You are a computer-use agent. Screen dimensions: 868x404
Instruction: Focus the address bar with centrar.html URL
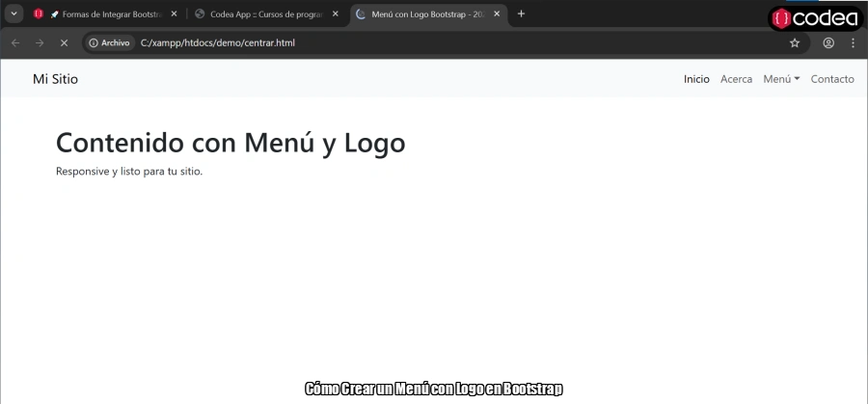pos(446,42)
